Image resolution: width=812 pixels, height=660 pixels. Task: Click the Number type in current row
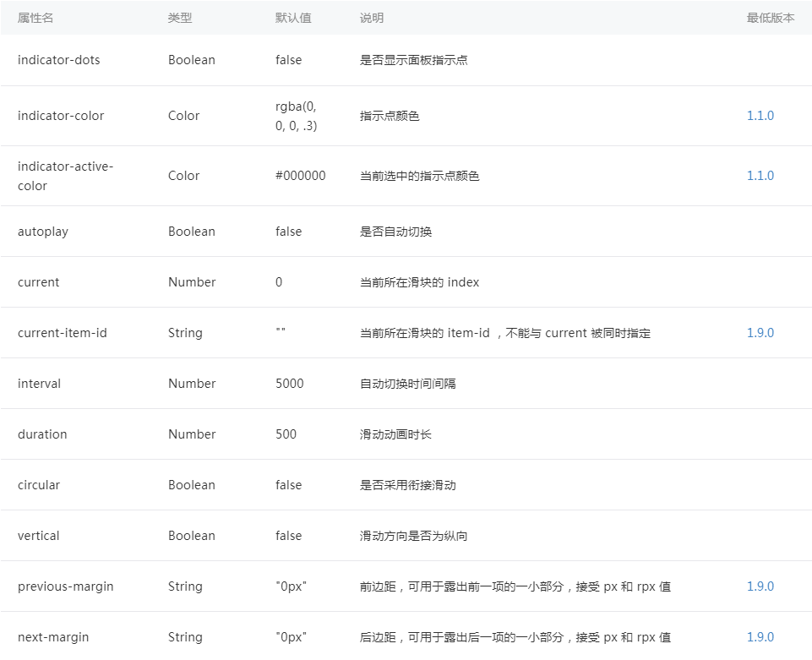192,282
